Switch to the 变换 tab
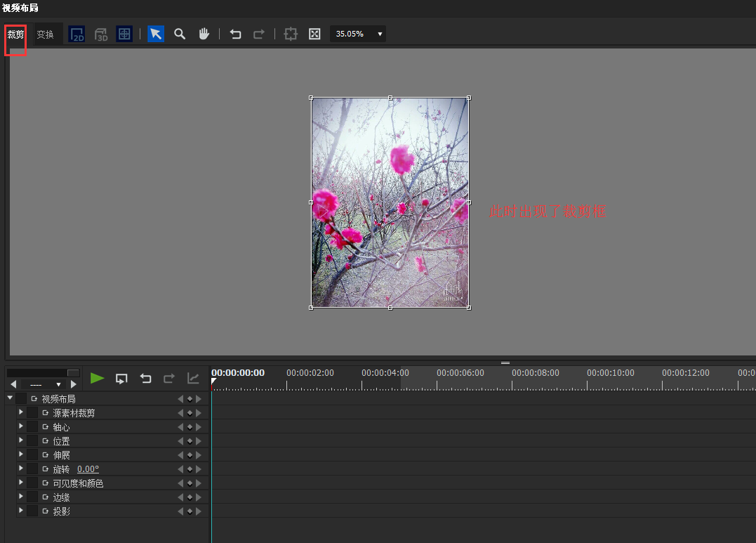The width and height of the screenshot is (756, 543). (x=45, y=34)
